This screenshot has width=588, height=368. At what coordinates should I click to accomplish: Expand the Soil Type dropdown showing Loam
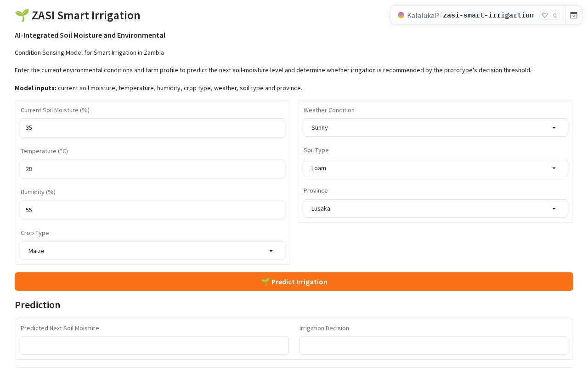pos(435,168)
